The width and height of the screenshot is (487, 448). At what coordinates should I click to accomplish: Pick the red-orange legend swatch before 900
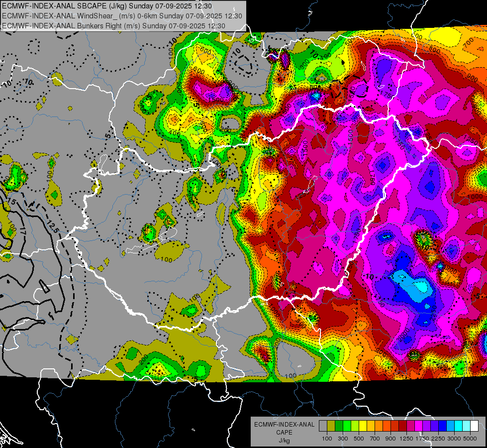tap(387, 426)
